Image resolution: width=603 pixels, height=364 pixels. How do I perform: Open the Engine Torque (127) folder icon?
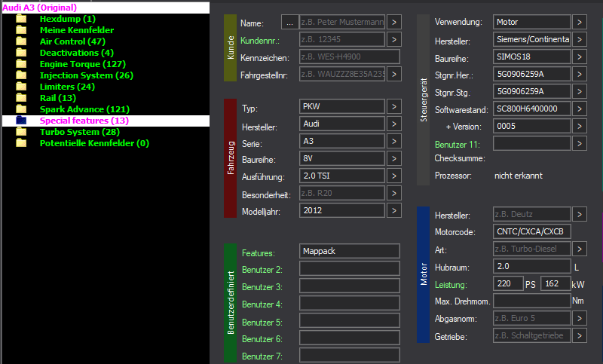pyautogui.click(x=22, y=64)
